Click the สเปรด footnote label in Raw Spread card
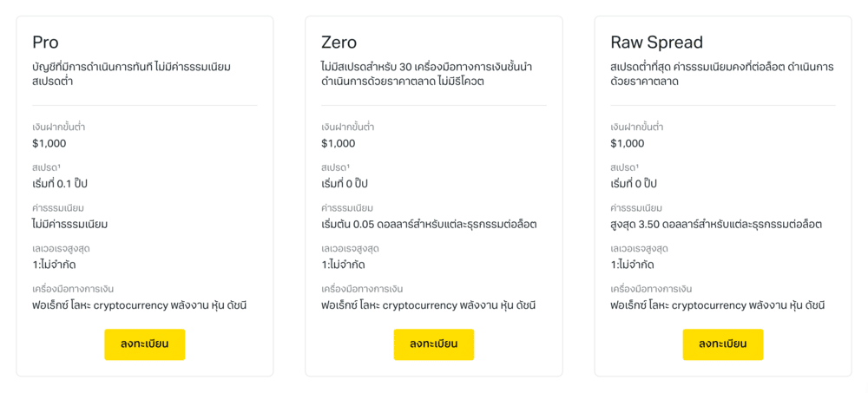 point(624,167)
